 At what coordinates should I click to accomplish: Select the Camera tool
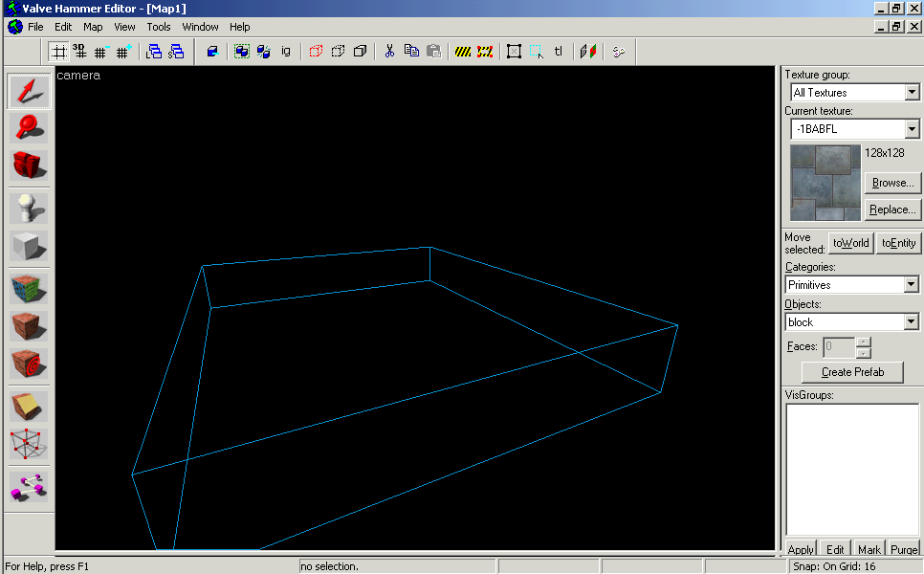(x=29, y=165)
